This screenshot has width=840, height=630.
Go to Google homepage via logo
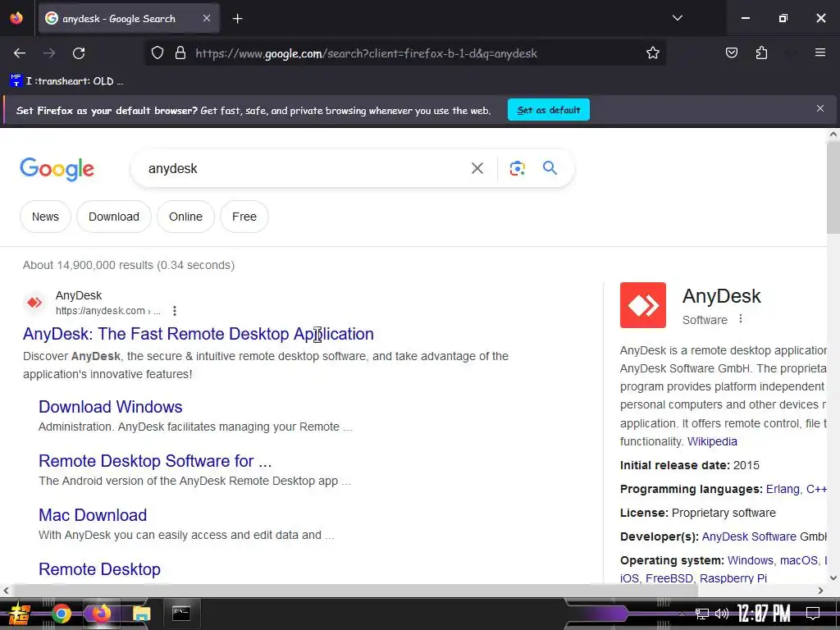(x=57, y=169)
